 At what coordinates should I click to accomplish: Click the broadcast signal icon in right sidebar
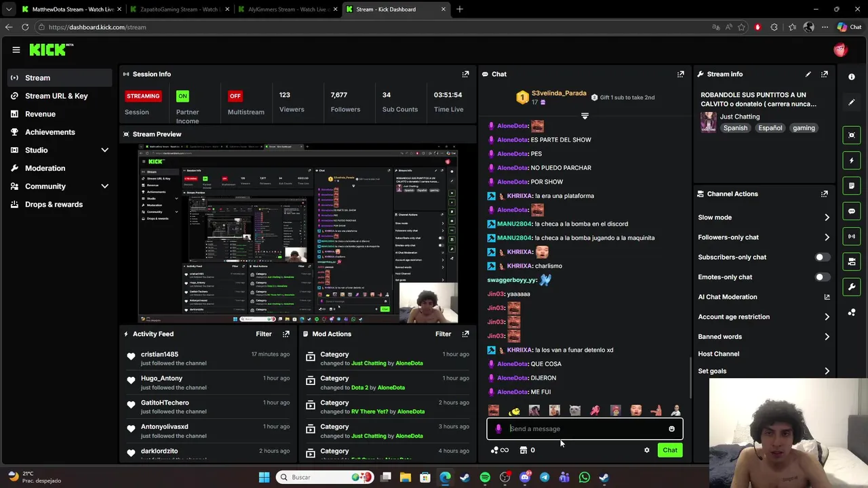coord(852,236)
